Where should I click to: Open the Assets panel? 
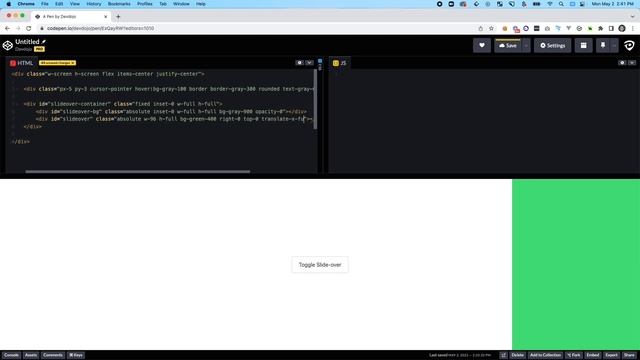31,355
